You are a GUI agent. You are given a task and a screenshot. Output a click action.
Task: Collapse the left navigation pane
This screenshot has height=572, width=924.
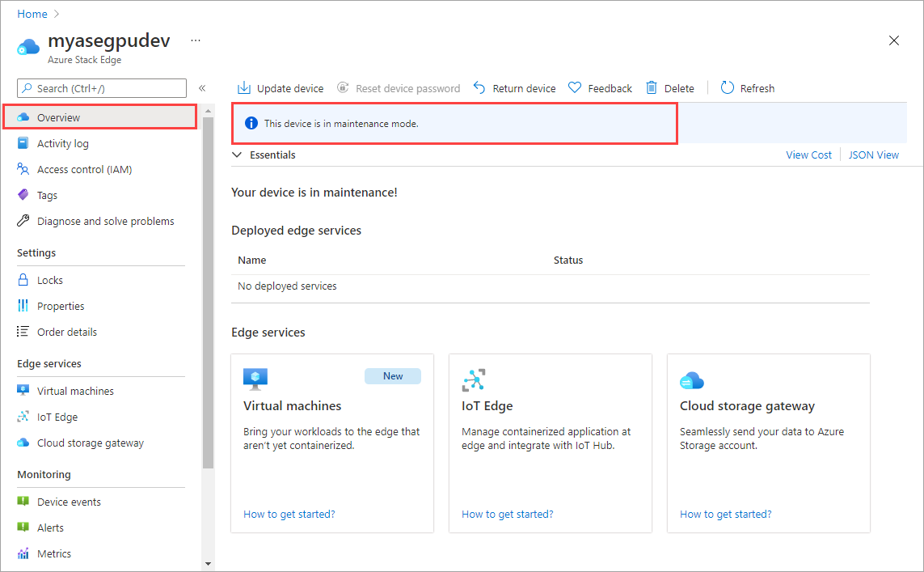pos(202,87)
